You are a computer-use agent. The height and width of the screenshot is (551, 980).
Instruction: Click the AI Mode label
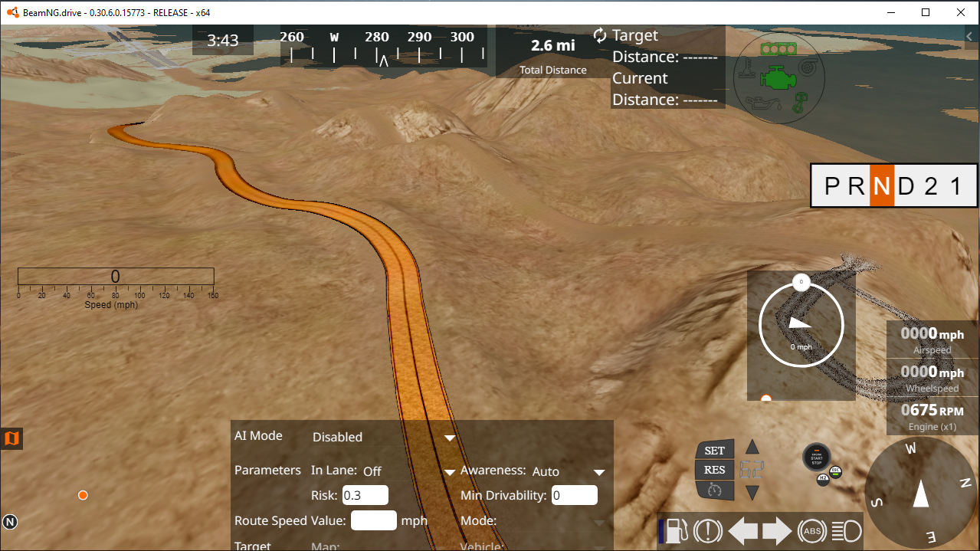258,435
